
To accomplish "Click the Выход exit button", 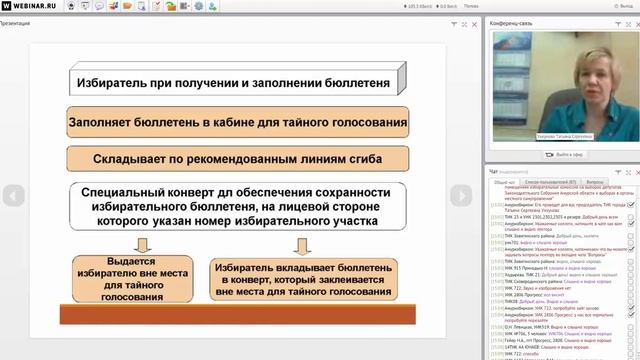I will (624, 6).
